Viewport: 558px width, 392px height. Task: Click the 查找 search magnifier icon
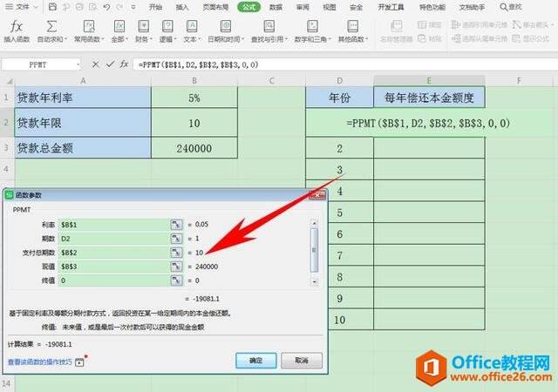click(x=504, y=7)
